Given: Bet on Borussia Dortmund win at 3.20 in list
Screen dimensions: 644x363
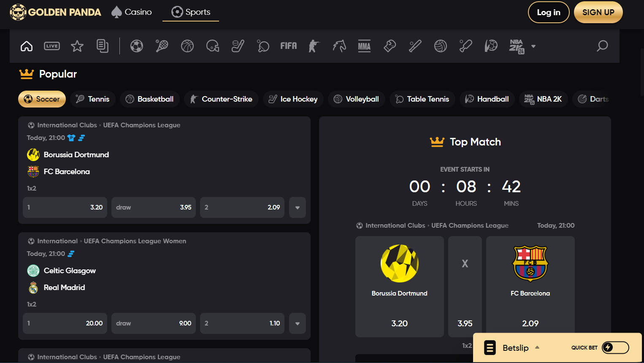Looking at the screenshot, I should click(x=65, y=207).
